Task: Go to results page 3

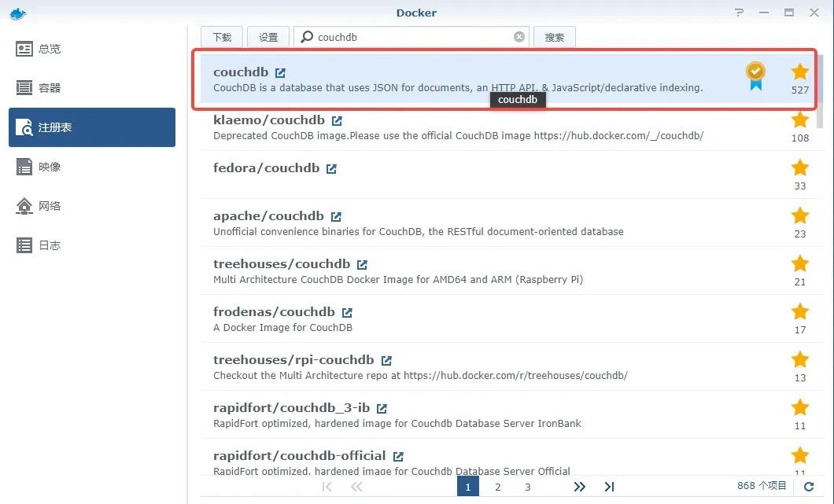Action: [x=528, y=487]
